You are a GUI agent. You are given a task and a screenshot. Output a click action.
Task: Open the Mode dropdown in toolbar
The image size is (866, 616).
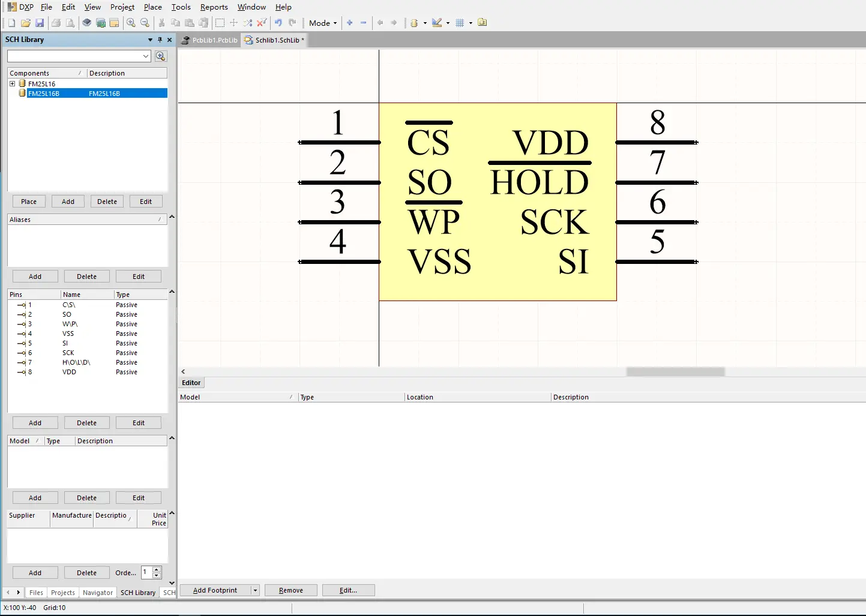[323, 23]
